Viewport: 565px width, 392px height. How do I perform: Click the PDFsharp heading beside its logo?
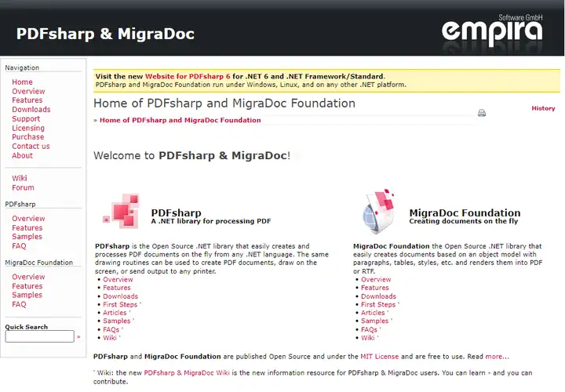[x=177, y=212]
